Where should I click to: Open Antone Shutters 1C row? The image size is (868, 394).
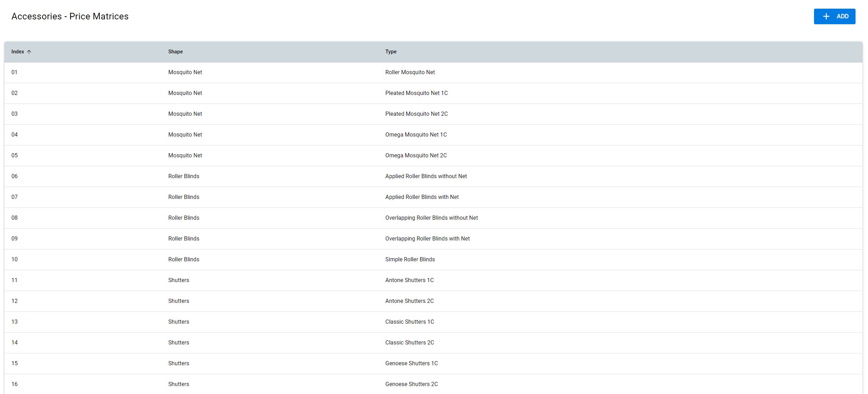point(409,280)
